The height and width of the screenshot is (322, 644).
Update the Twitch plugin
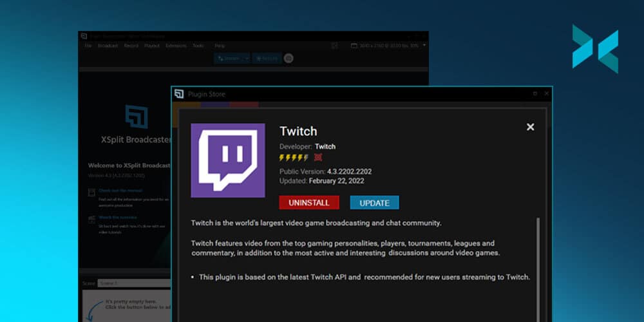coord(375,202)
